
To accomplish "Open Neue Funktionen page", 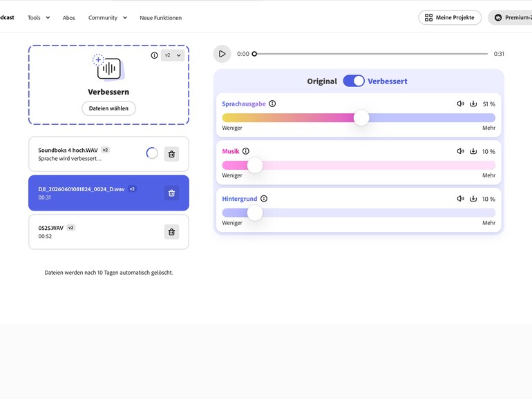I will [161, 18].
